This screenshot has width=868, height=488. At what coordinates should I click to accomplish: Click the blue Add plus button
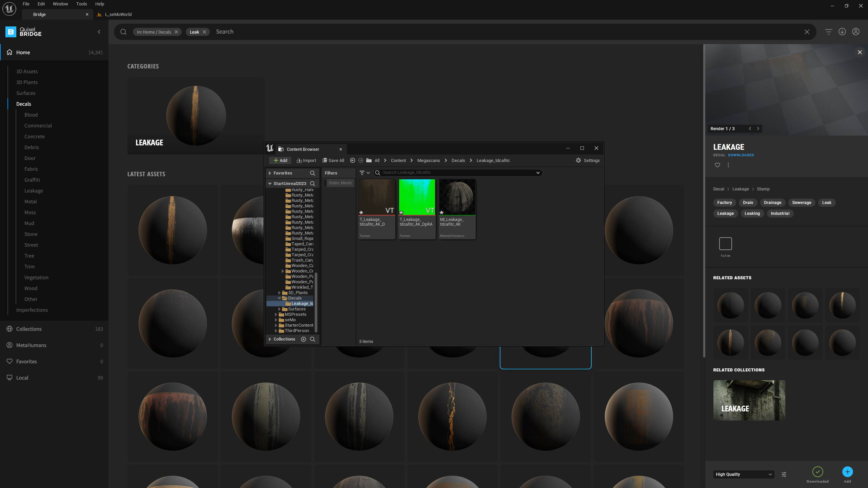(x=847, y=471)
